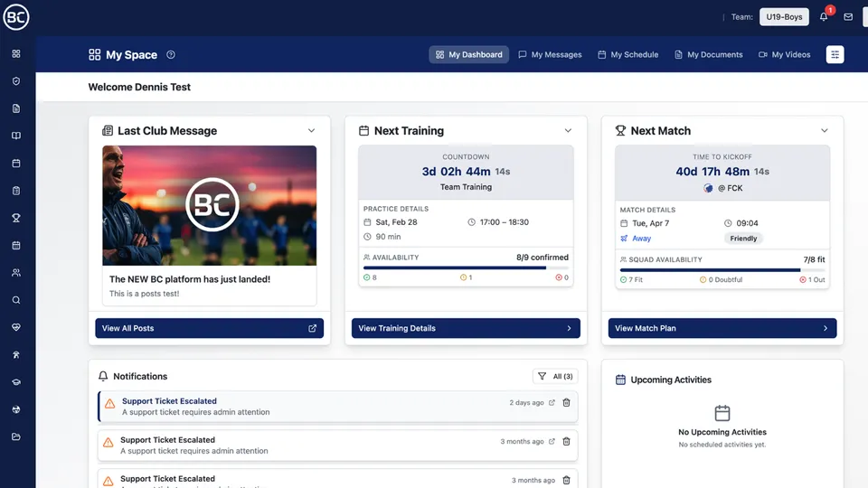Click the bell icon beside Notifications heading
The image size is (868, 488).
(x=103, y=376)
